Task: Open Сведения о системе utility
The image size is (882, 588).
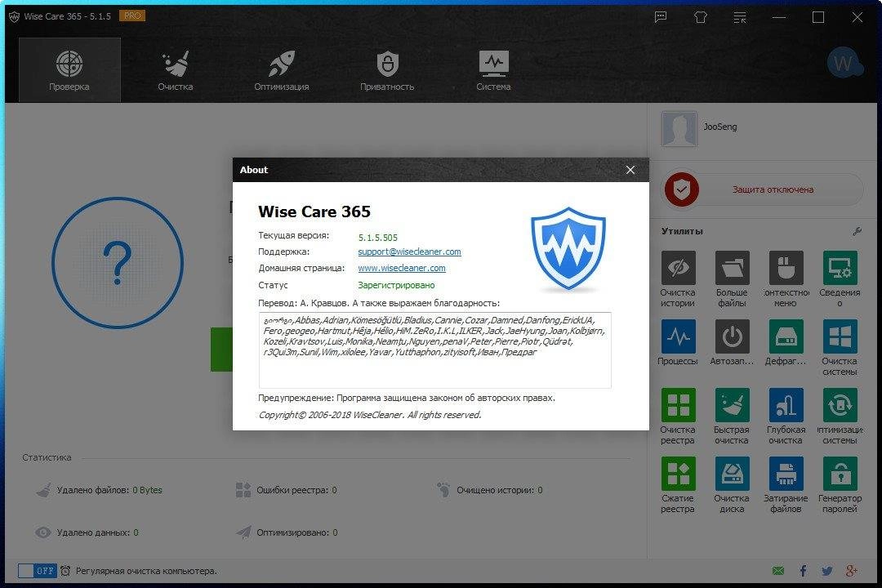Action: point(840,279)
